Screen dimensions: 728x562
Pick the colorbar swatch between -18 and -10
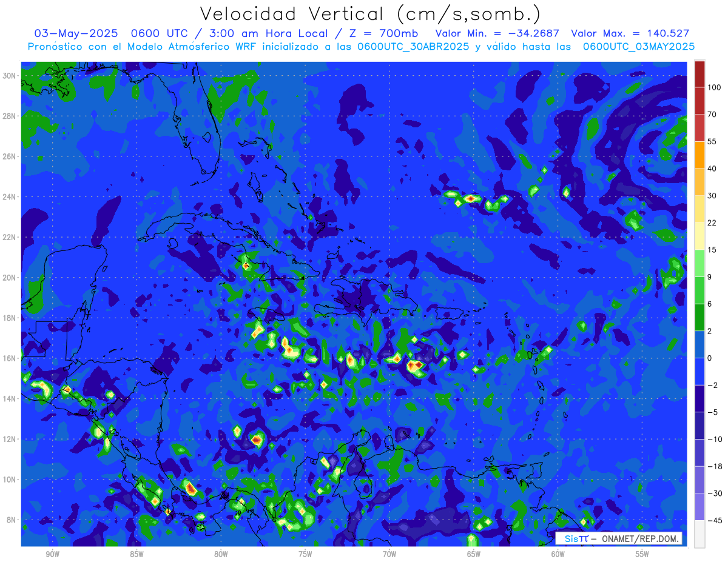699,452
